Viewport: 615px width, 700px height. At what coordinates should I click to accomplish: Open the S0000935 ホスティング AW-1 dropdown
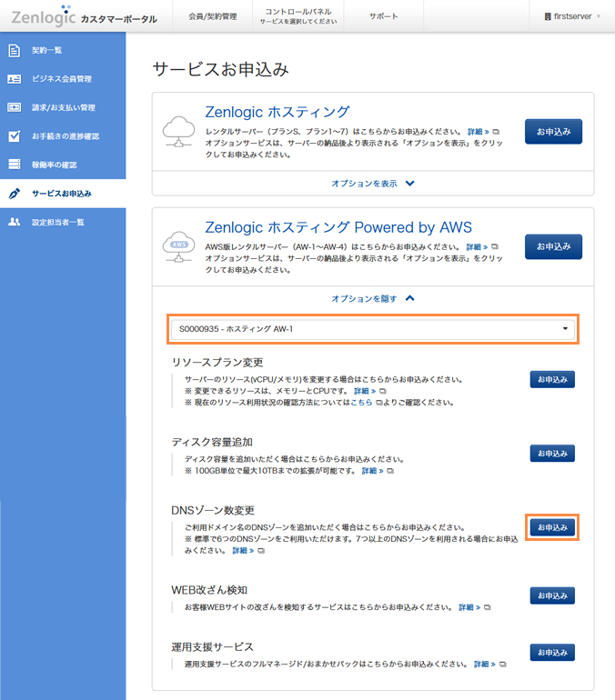[x=373, y=329]
